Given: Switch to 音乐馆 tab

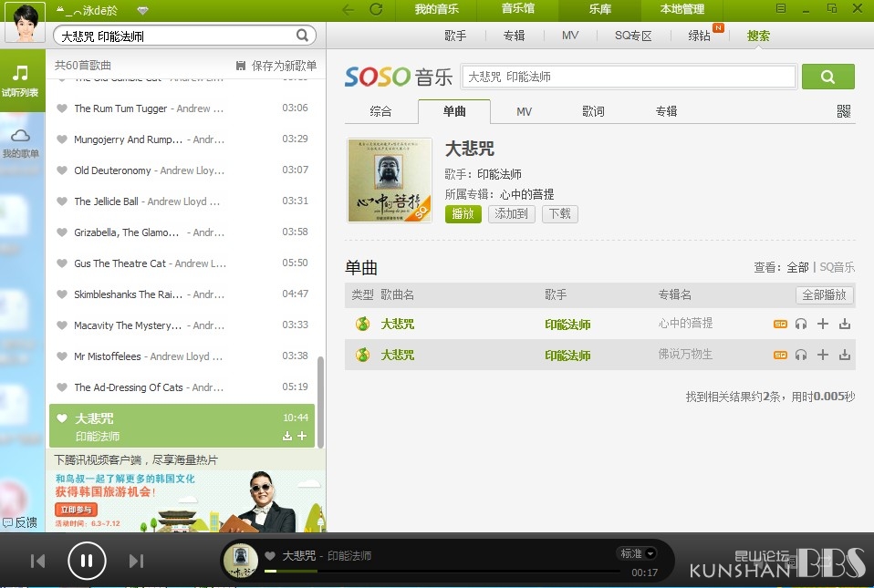Looking at the screenshot, I should click(518, 9).
